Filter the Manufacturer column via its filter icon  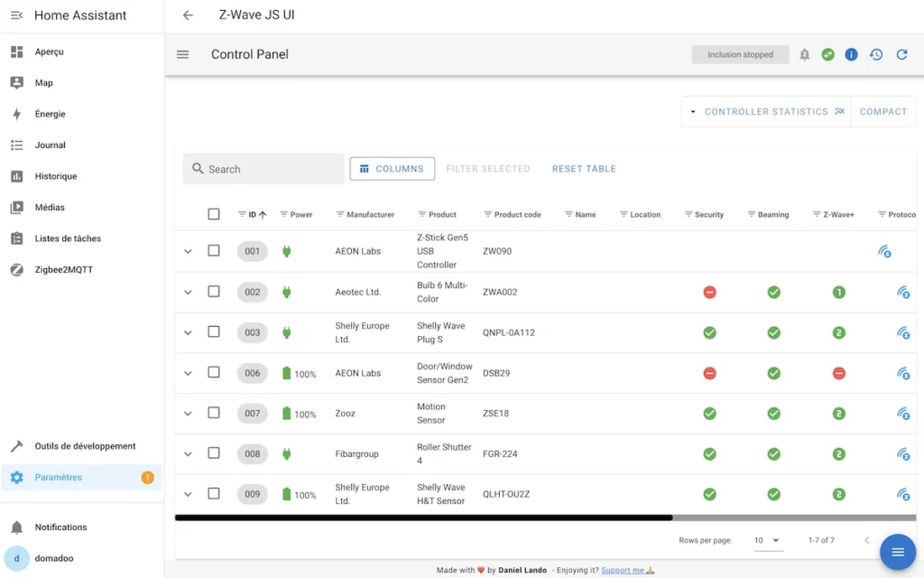coord(340,214)
